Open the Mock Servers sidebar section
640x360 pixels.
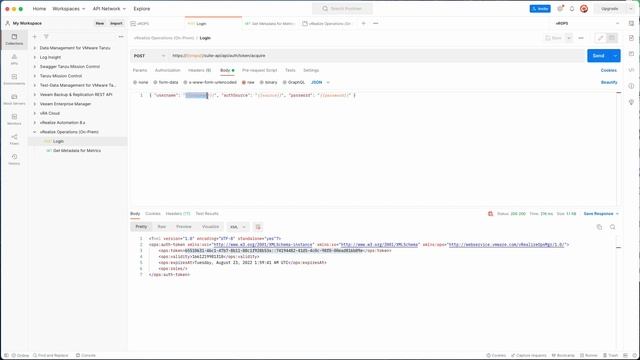14,99
